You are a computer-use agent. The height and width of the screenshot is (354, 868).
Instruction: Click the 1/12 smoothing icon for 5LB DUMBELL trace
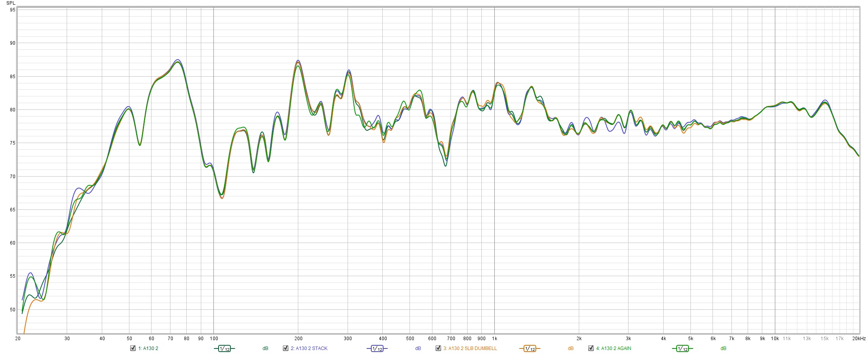click(x=530, y=348)
